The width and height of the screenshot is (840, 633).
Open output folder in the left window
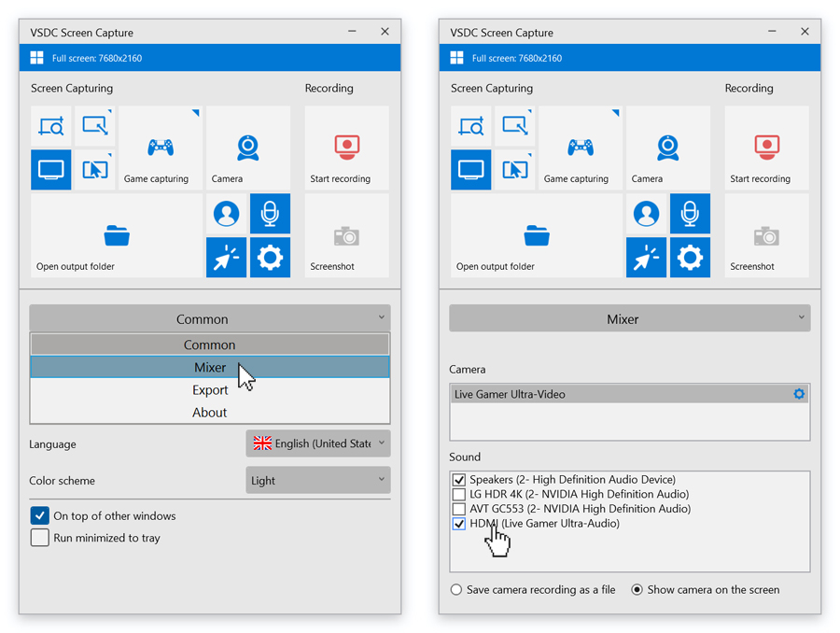point(117,236)
